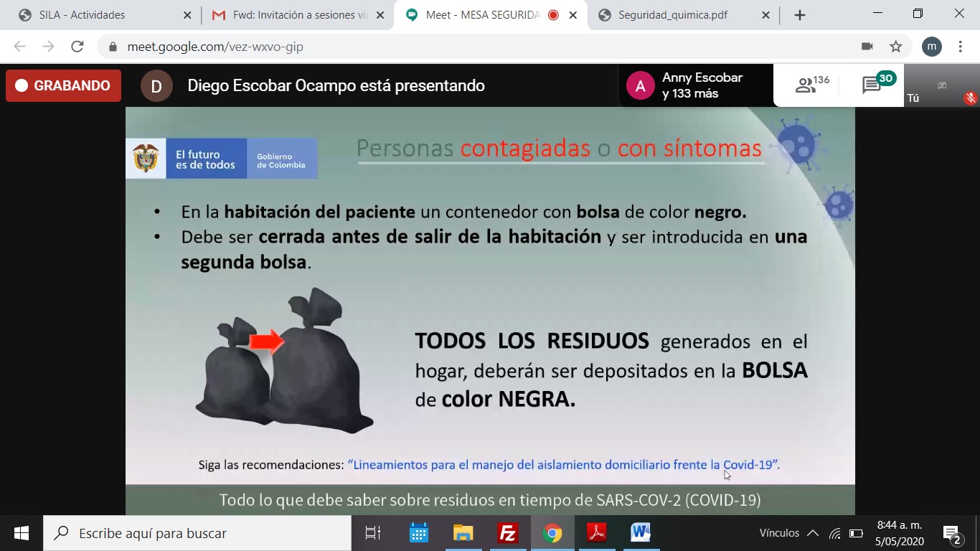Viewport: 980px width, 551px height.
Task: Bookmark this page with the star
Action: 896,47
